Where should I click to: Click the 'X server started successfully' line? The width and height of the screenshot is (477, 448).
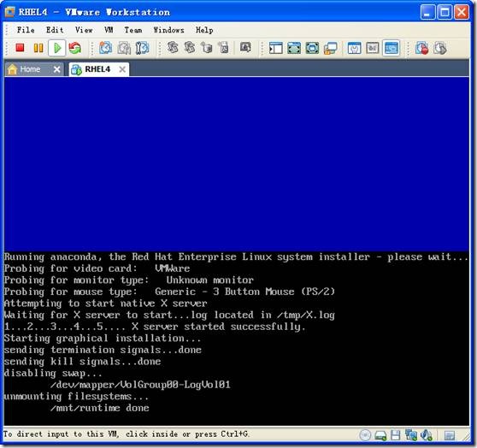tap(219, 327)
